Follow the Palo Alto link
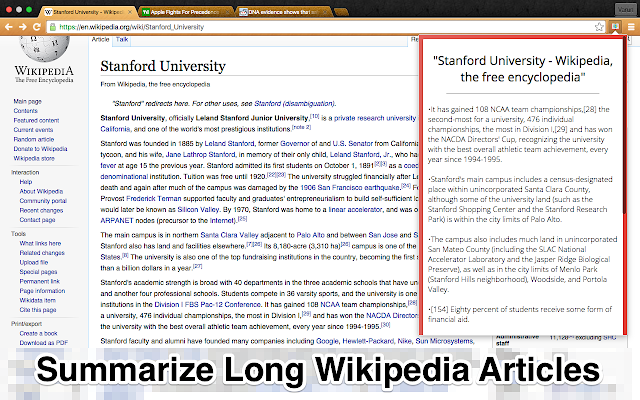 (310, 235)
